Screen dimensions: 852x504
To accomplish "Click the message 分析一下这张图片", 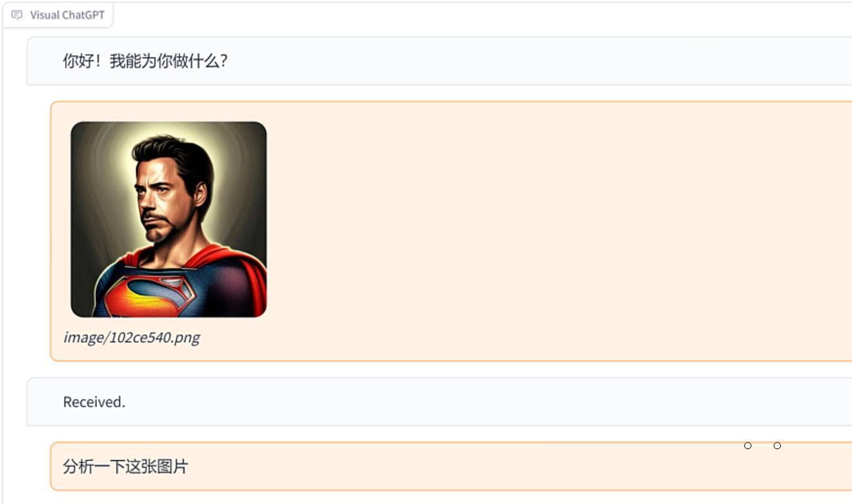I will click(125, 467).
